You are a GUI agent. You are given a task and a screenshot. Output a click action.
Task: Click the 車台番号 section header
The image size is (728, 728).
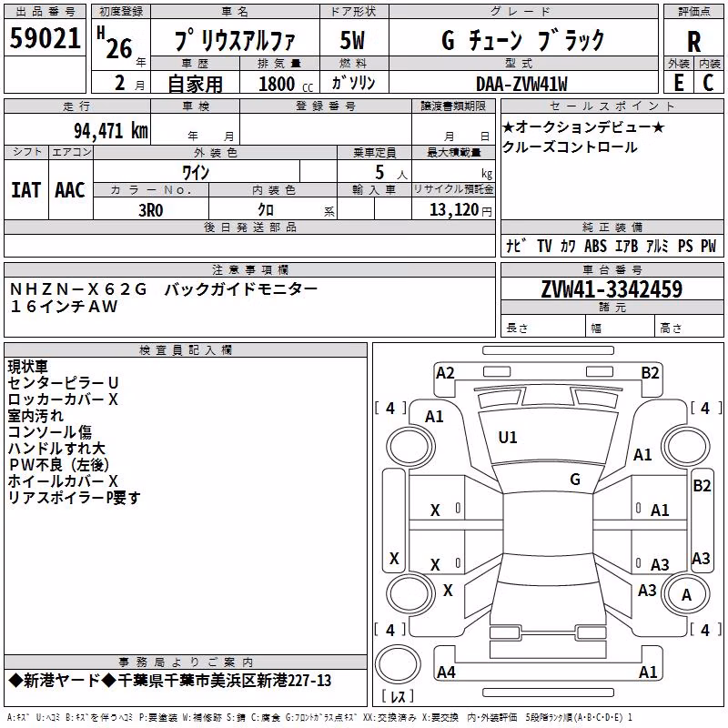[612, 269]
